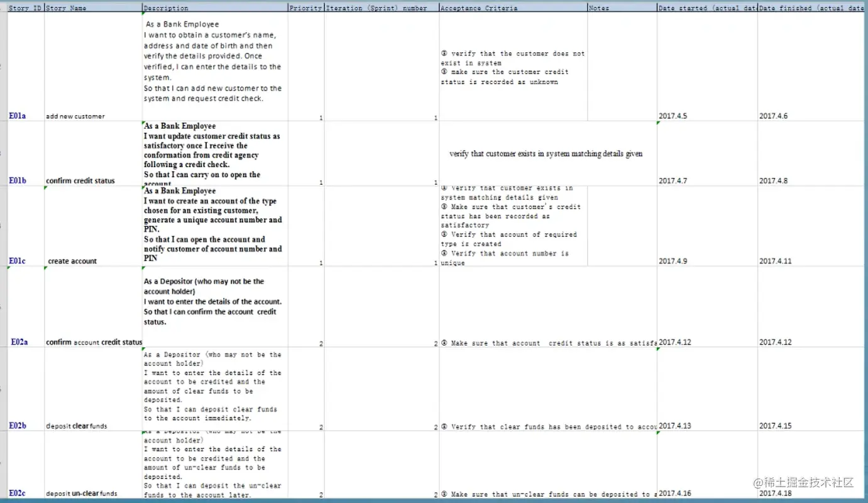The image size is (868, 503).
Task: Select the 'add new customer' story name
Action: 75,116
